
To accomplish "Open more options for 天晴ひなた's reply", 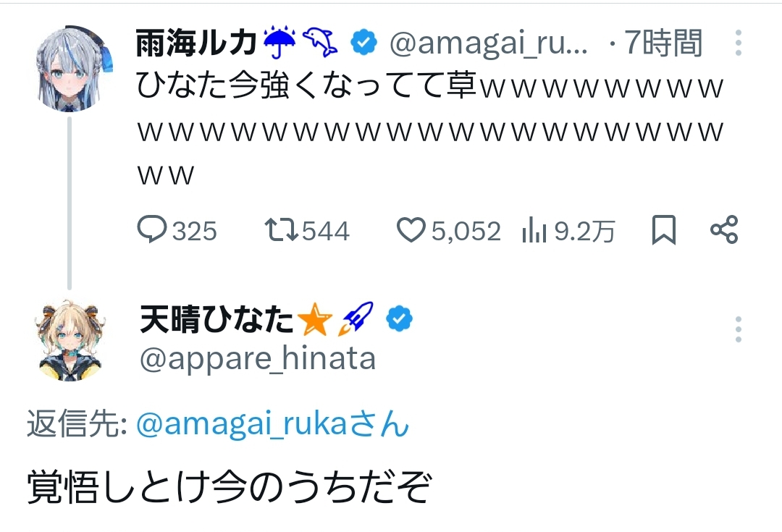I will pos(738,329).
